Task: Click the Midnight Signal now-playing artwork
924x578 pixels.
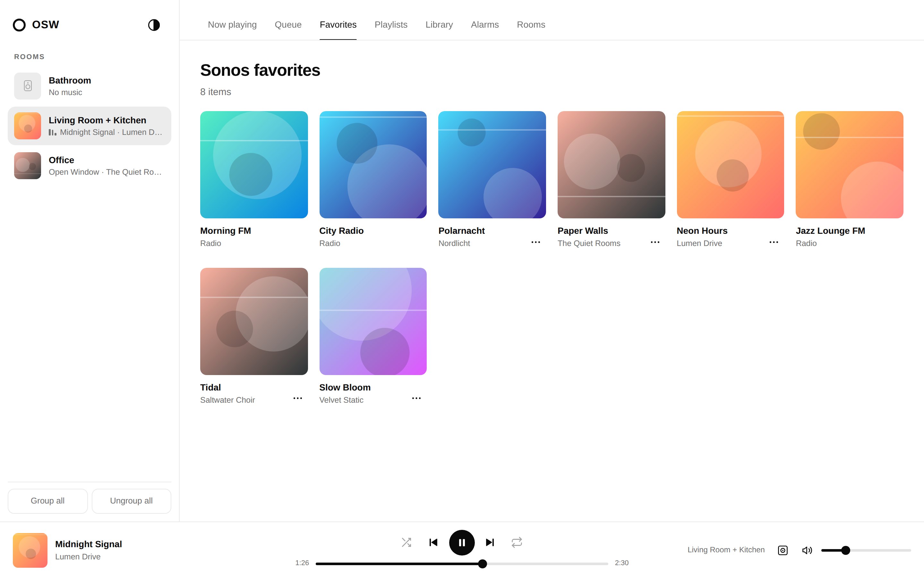Action: click(x=30, y=550)
